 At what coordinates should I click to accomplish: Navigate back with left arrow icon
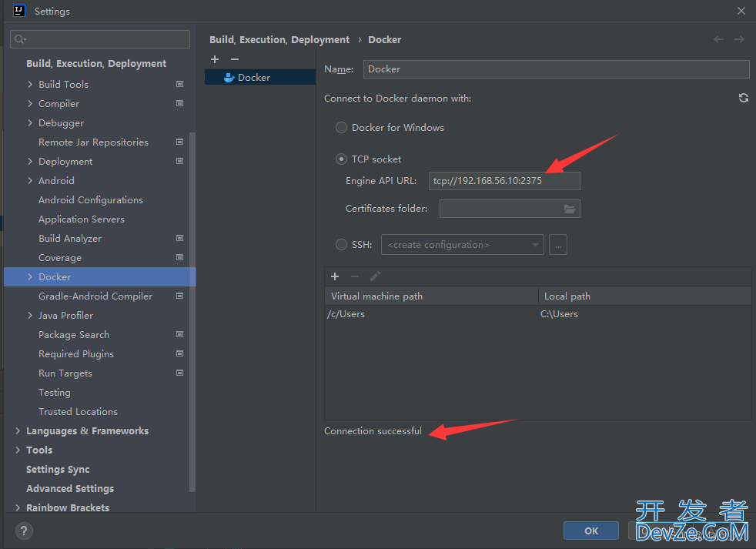point(718,39)
